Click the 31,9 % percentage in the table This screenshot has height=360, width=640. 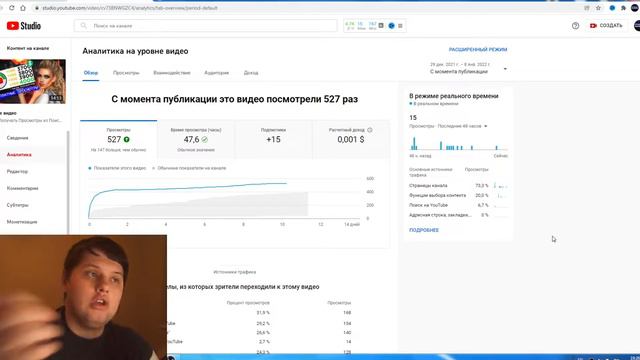[x=263, y=313]
